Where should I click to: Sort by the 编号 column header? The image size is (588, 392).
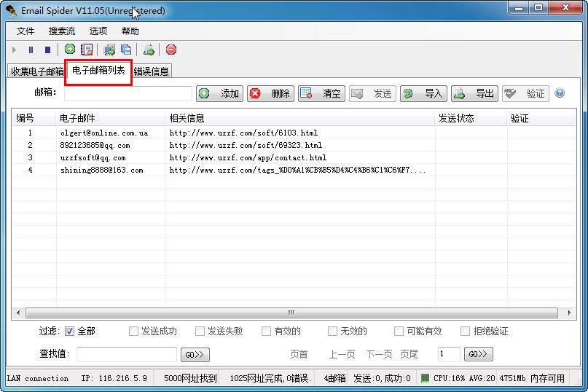point(34,119)
